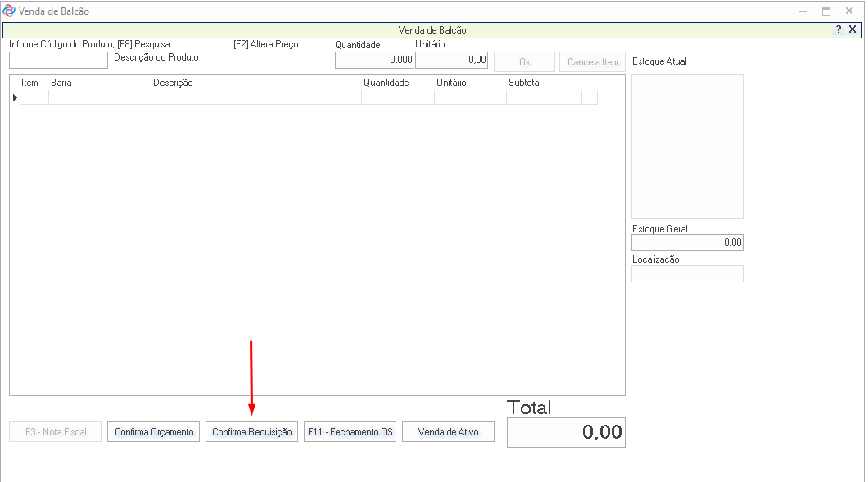Click the Total amount display box
Image resolution: width=868 pixels, height=482 pixels.
click(x=565, y=432)
